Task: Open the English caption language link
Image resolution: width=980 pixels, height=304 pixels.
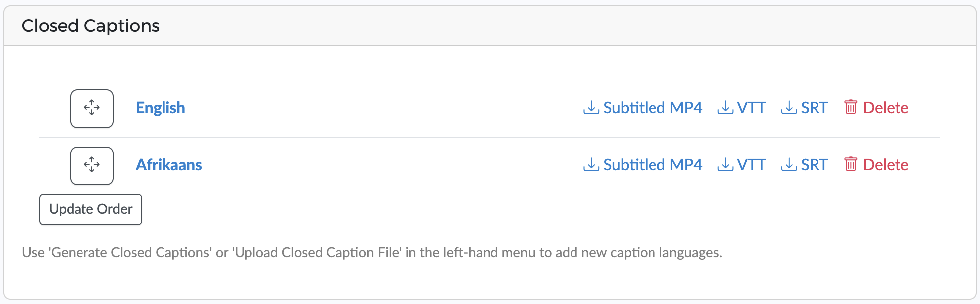Action: [161, 108]
